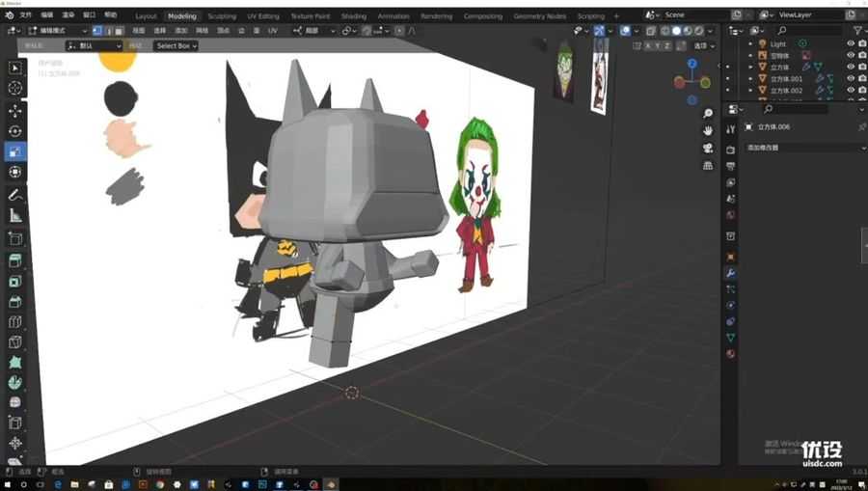Switch to the Layout workspace tab
Image resolution: width=868 pixels, height=491 pixels.
[146, 16]
